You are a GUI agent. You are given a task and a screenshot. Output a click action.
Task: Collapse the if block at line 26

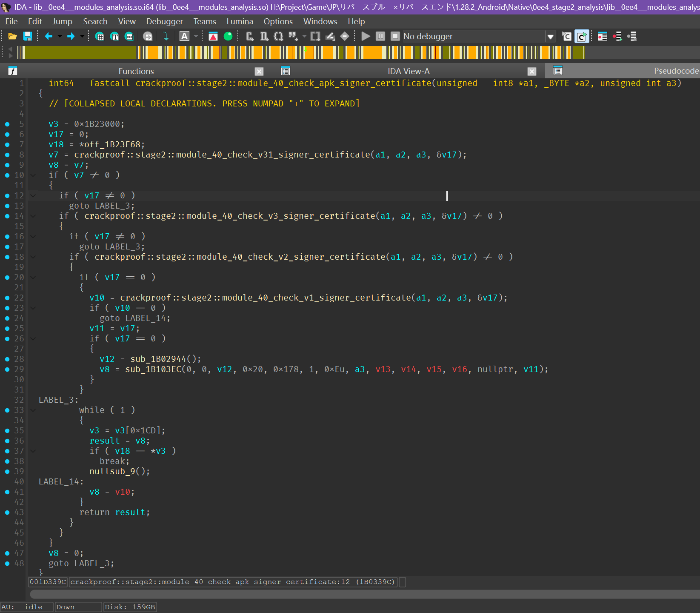[33, 339]
